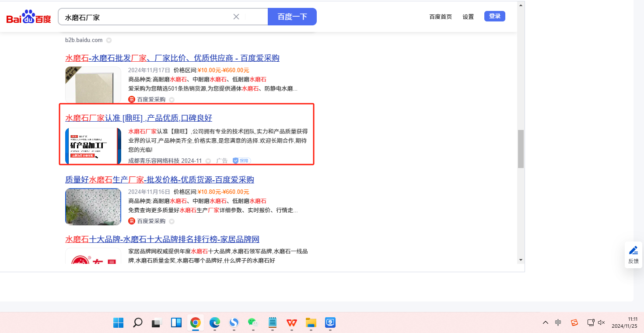Screen dimensions: 644x333
Task: Click the 登录 login button
Action: pyautogui.click(x=495, y=16)
